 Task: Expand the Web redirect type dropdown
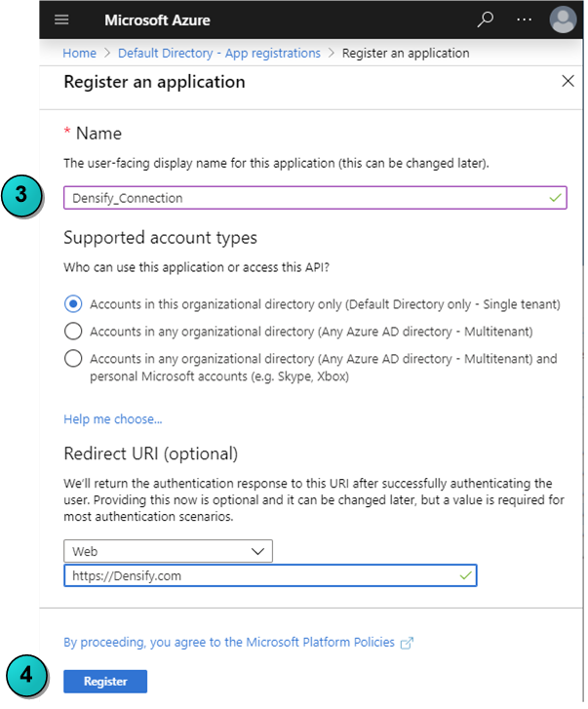coord(168,551)
